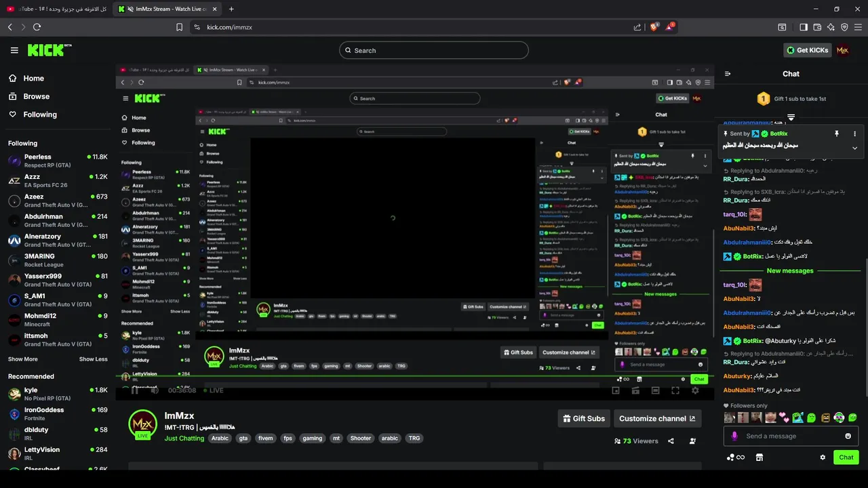Click the TRG tag
This screenshot has height=488, width=868.
pyautogui.click(x=414, y=439)
